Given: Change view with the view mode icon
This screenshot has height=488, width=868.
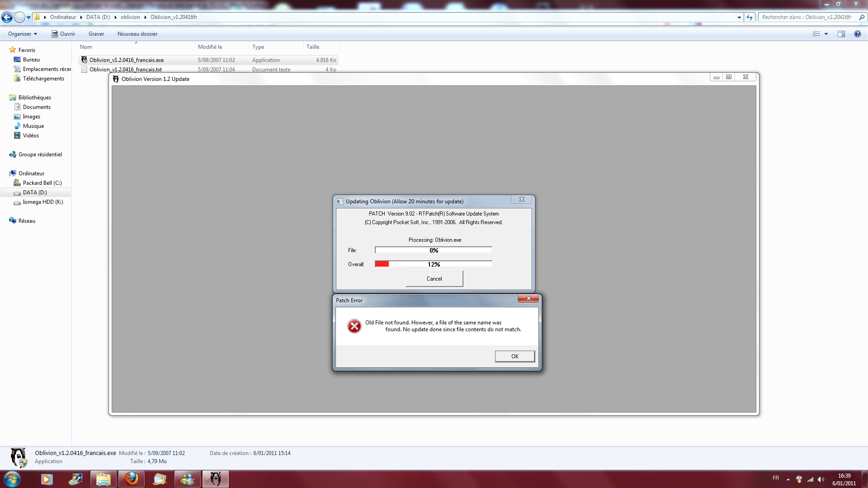Looking at the screenshot, I should tap(816, 34).
